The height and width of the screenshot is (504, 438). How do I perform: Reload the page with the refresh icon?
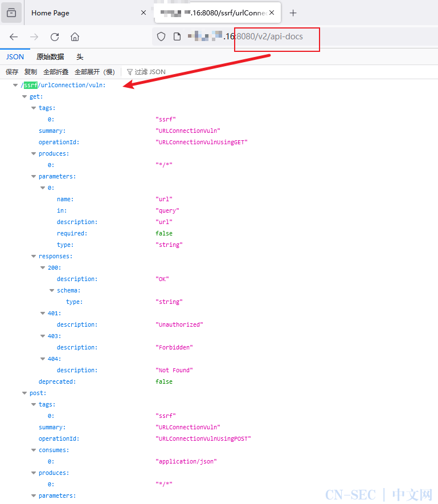tap(55, 37)
